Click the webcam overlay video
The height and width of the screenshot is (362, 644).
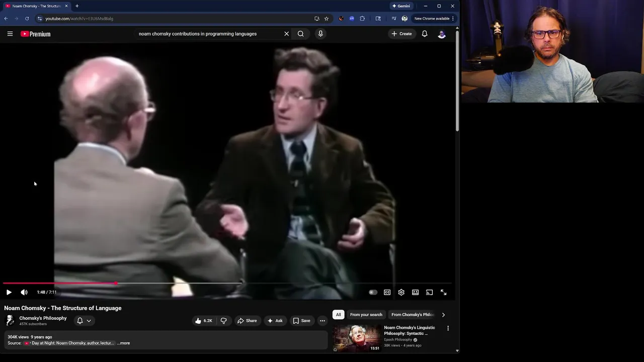pyautogui.click(x=552, y=51)
